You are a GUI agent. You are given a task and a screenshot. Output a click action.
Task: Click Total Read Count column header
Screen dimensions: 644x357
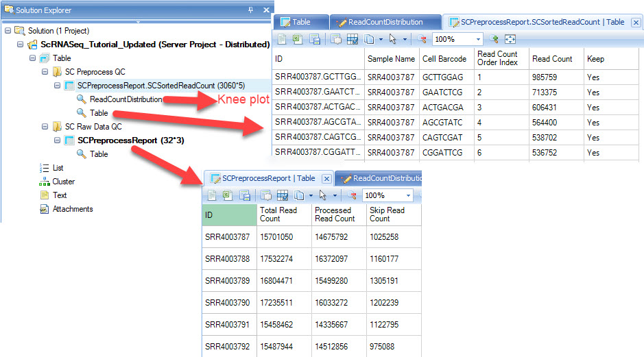tap(284, 214)
